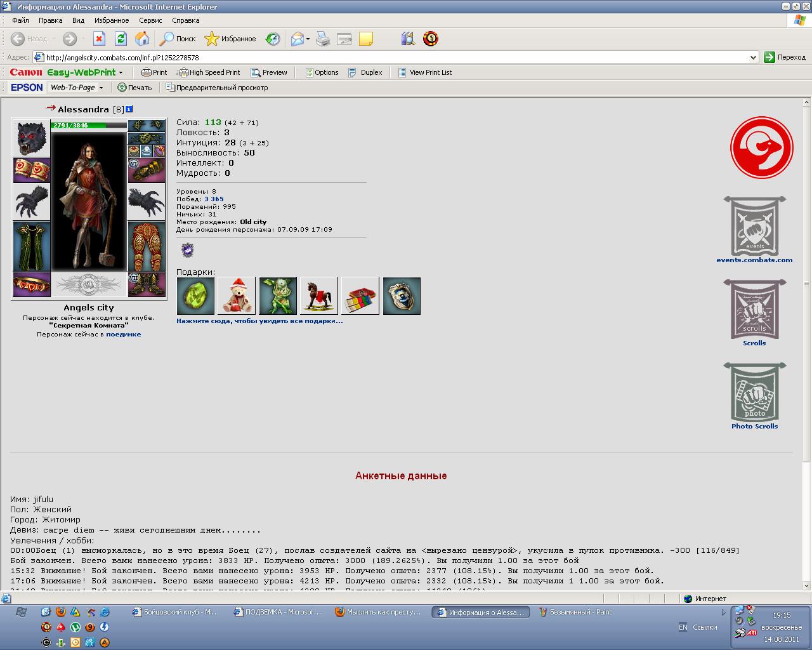This screenshot has height=650, width=812.
Task: Open Canon Options
Action: (x=322, y=72)
